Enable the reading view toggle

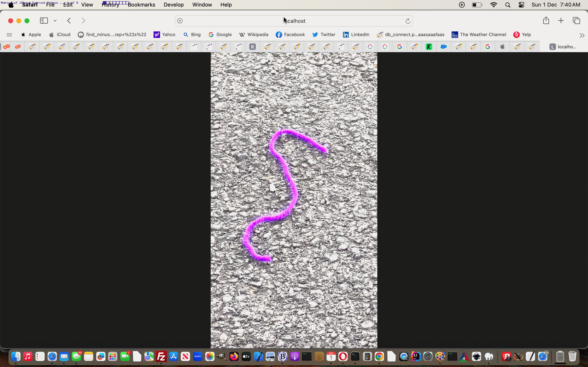[x=180, y=21]
